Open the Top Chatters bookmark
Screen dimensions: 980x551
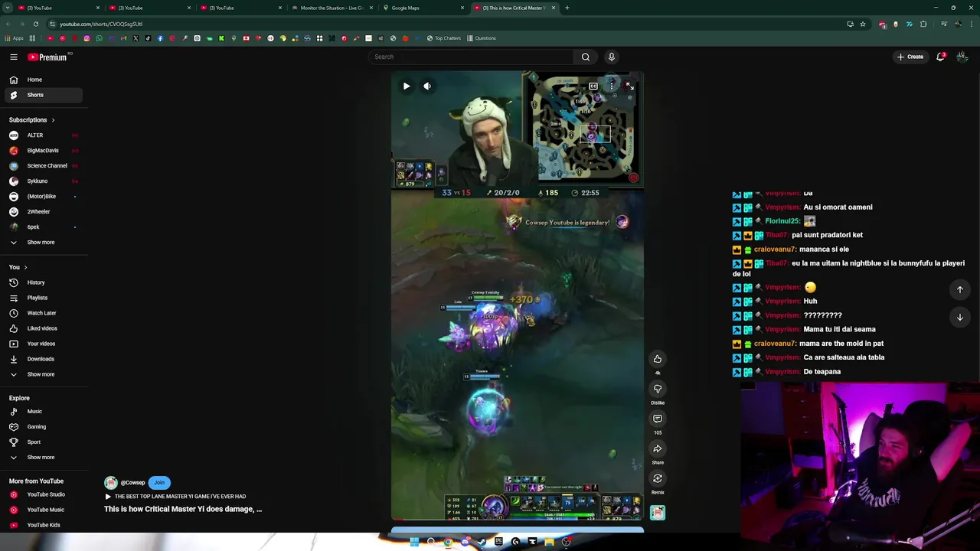[444, 38]
